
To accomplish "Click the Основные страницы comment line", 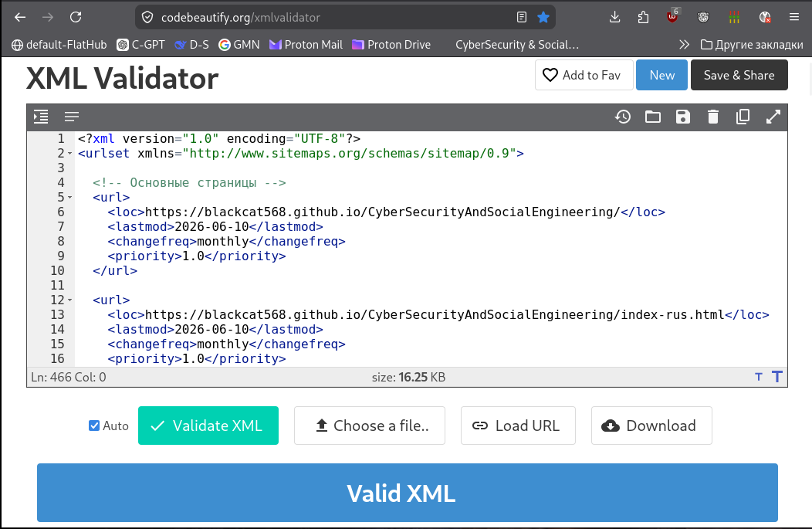I will [189, 183].
